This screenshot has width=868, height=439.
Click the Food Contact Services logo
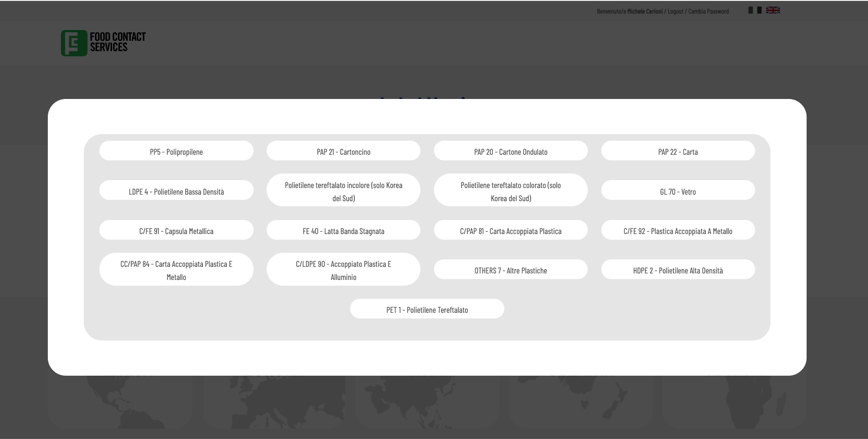click(104, 43)
